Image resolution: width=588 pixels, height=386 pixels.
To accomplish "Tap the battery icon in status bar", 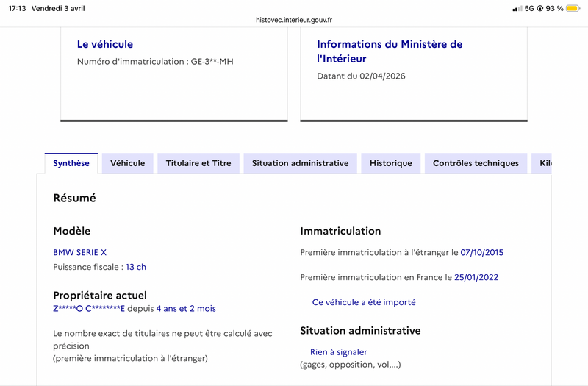I will pyautogui.click(x=573, y=8).
